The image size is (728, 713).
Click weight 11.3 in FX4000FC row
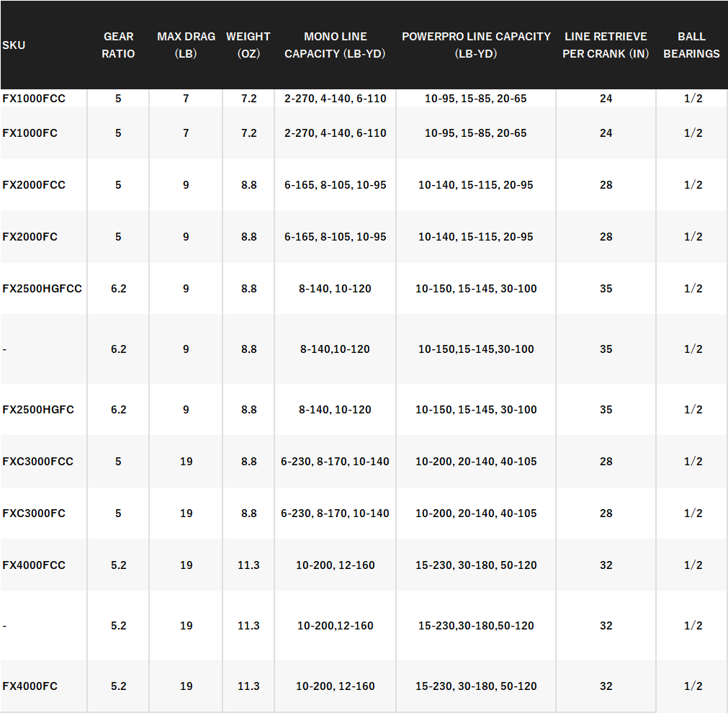coord(248,686)
